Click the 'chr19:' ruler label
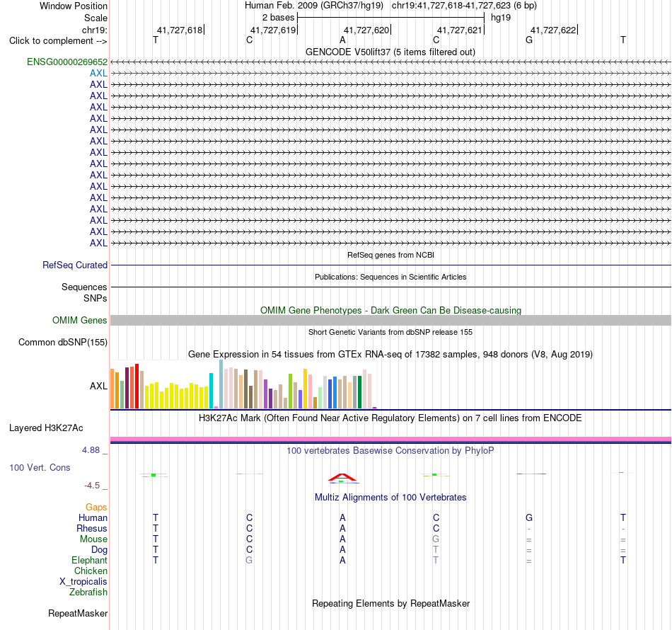The image size is (672, 630). (x=95, y=30)
